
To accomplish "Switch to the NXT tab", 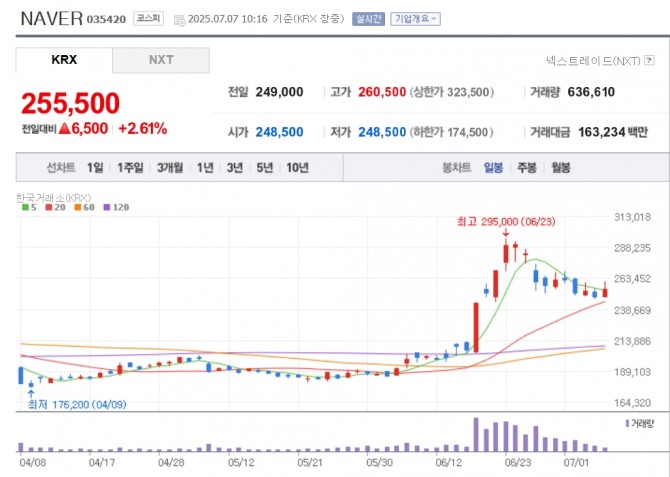I will click(x=161, y=60).
